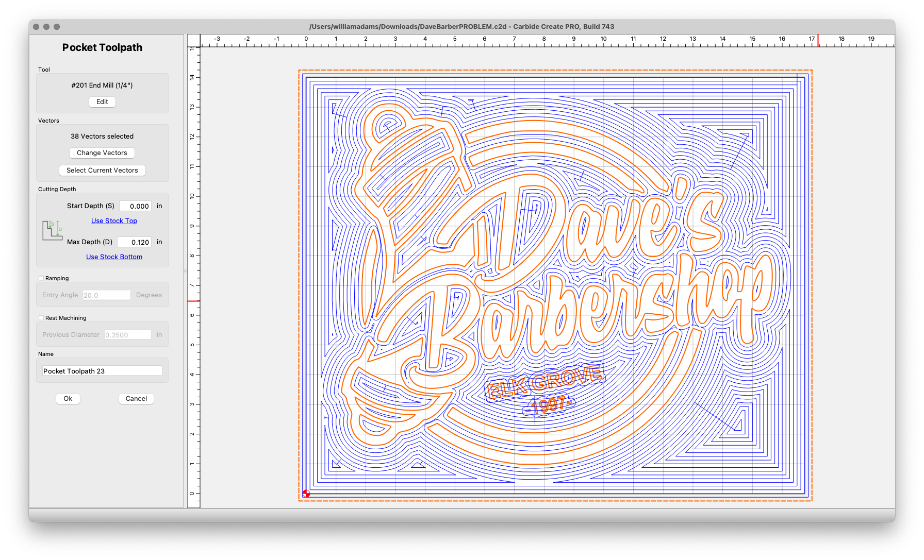Close the Carbide Create window
The image size is (924, 560).
pos(36,27)
